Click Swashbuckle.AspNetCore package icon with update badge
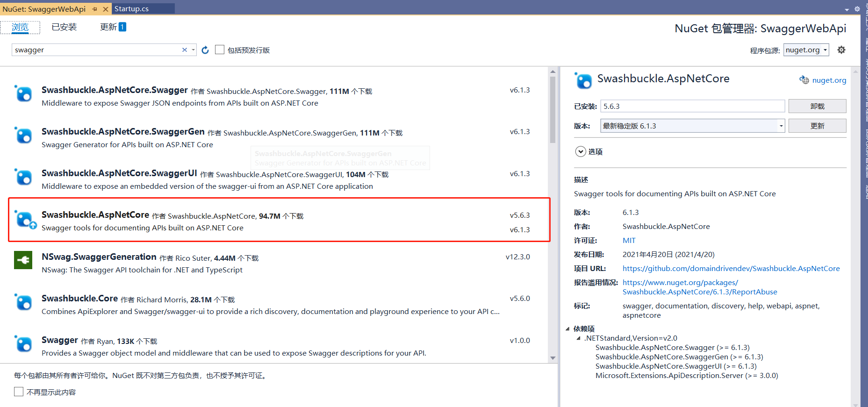This screenshot has width=868, height=407. [x=24, y=219]
